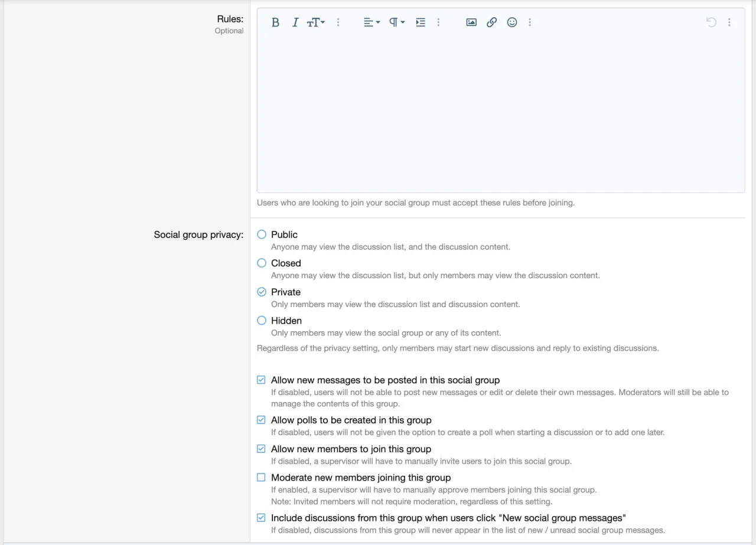Set group privacy to Hidden

tap(262, 321)
